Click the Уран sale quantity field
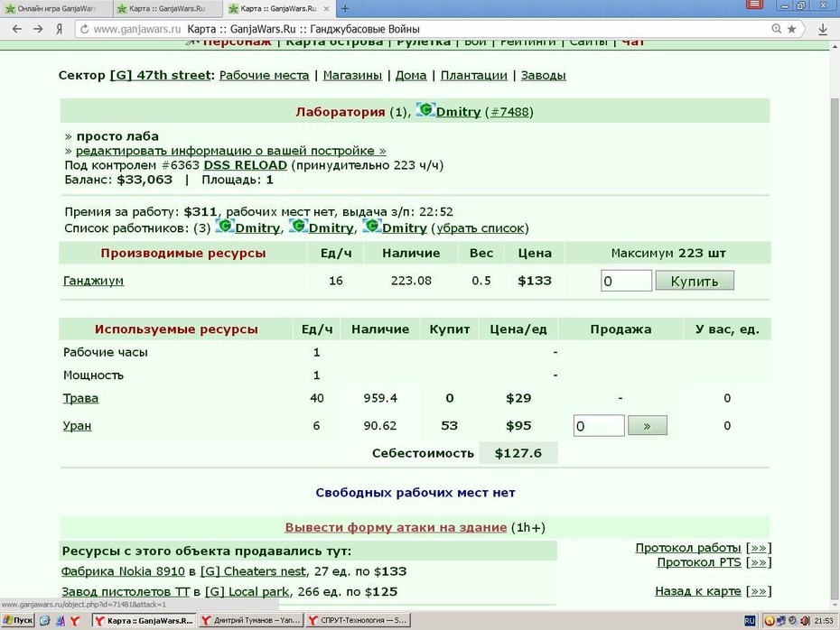The height and width of the screenshot is (630, 840). click(x=599, y=425)
